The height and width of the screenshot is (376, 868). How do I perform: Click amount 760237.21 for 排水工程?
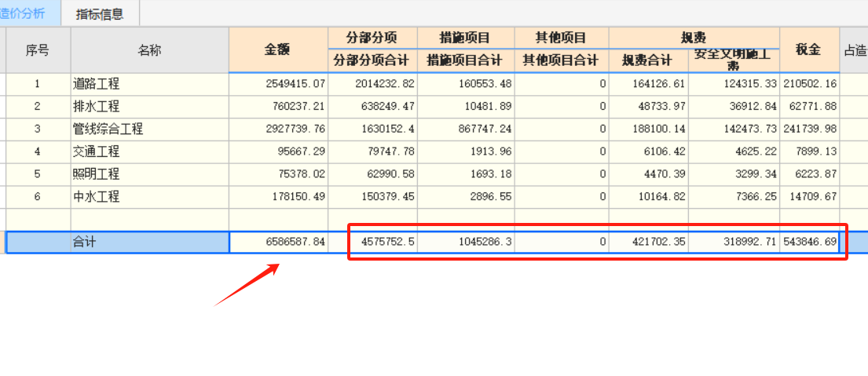(x=278, y=107)
